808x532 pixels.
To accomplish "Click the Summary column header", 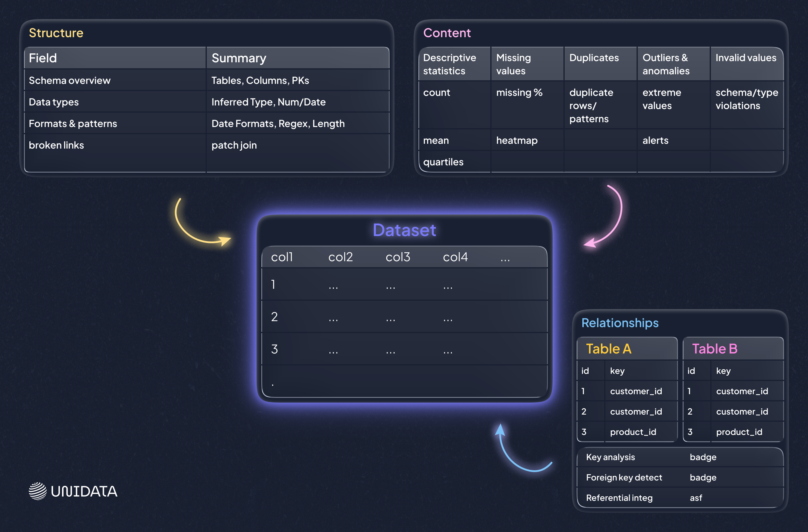I will (239, 58).
